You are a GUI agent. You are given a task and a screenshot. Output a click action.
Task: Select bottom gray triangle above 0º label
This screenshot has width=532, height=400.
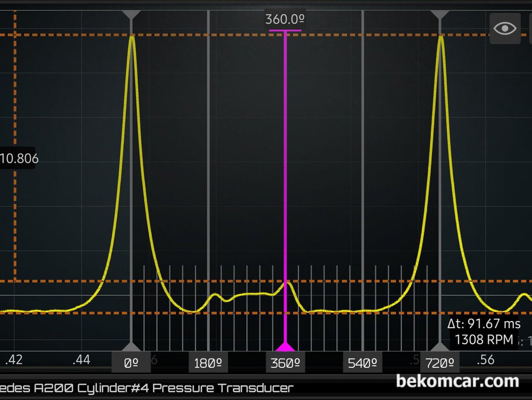(x=131, y=346)
